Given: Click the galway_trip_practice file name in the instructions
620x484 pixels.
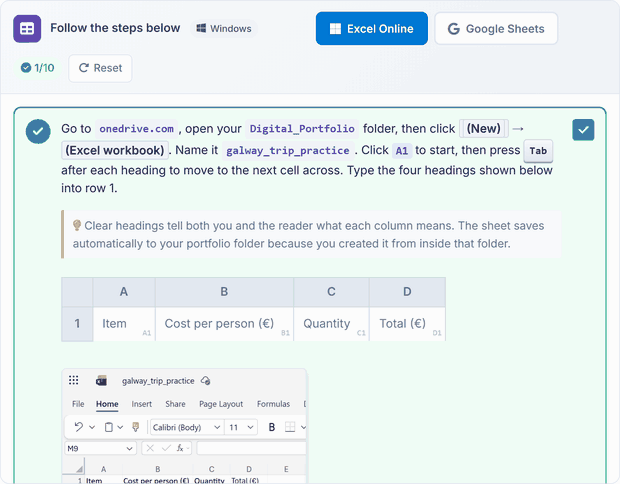Looking at the screenshot, I should tap(287, 151).
